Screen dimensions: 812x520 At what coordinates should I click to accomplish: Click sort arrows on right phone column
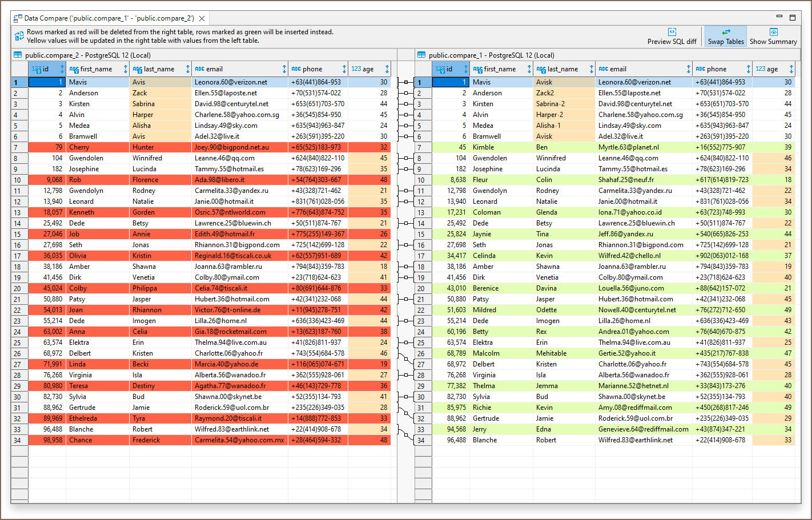(748, 69)
